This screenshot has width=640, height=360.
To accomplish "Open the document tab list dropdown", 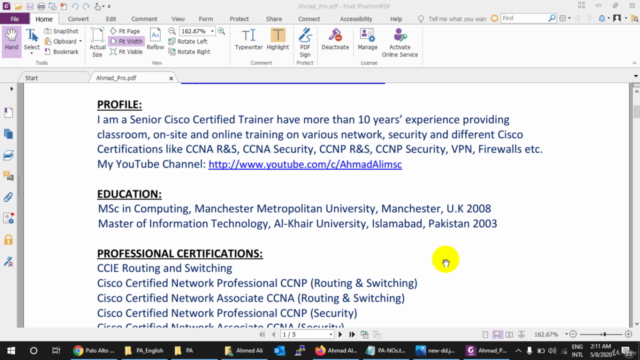I will (x=636, y=76).
